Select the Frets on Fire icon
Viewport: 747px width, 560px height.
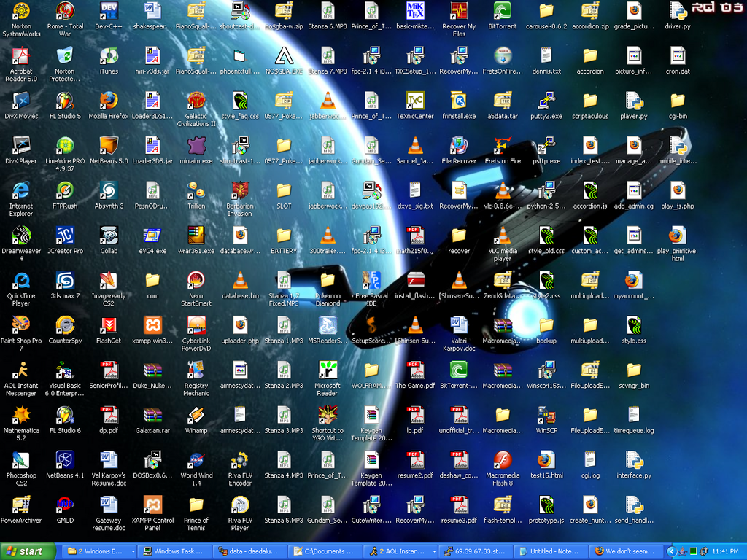point(503,150)
